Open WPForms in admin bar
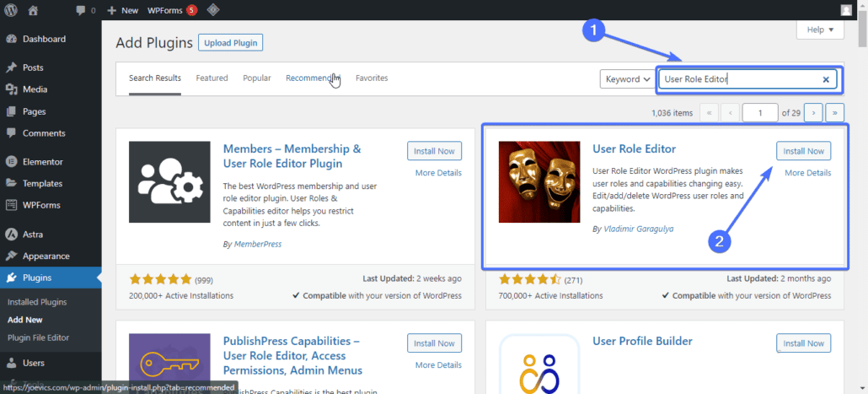Image resolution: width=868 pixels, height=394 pixels. pos(172,10)
